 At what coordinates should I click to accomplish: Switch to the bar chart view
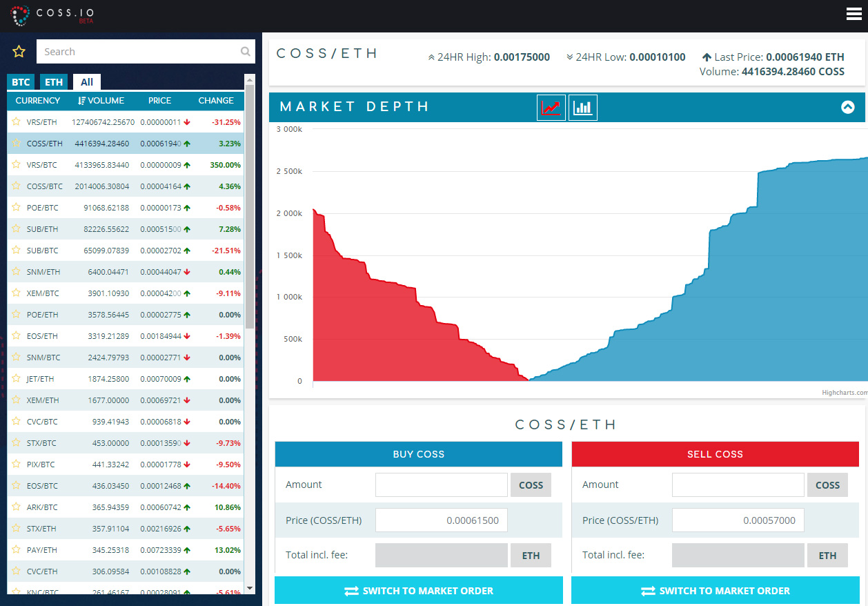pos(583,108)
